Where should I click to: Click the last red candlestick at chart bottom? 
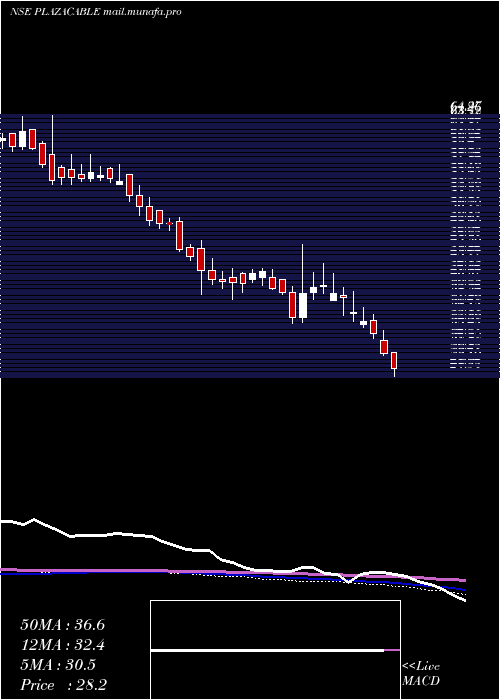394,361
